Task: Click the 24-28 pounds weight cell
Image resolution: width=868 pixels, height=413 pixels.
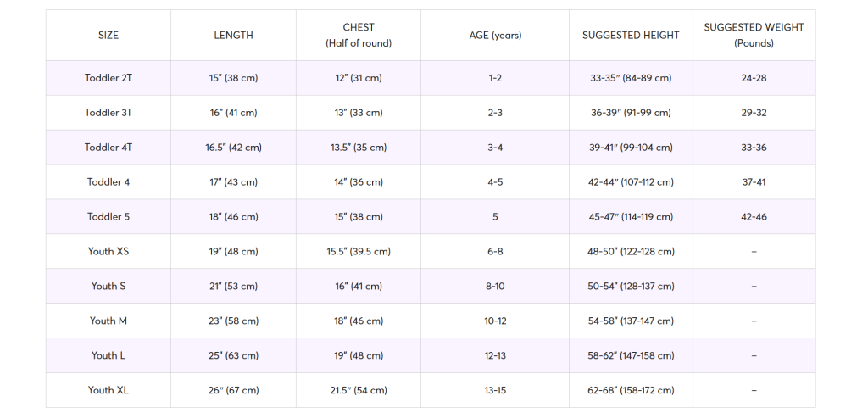Action: [754, 78]
